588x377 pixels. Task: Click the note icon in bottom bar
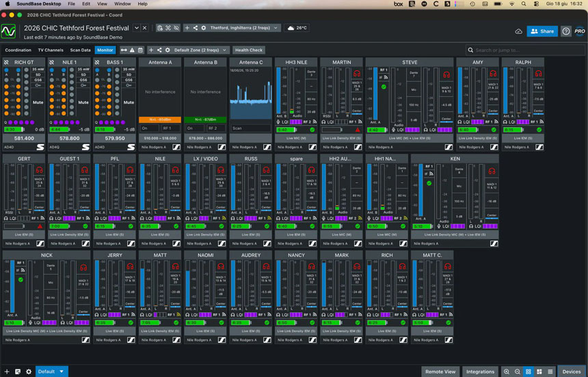[18, 372]
